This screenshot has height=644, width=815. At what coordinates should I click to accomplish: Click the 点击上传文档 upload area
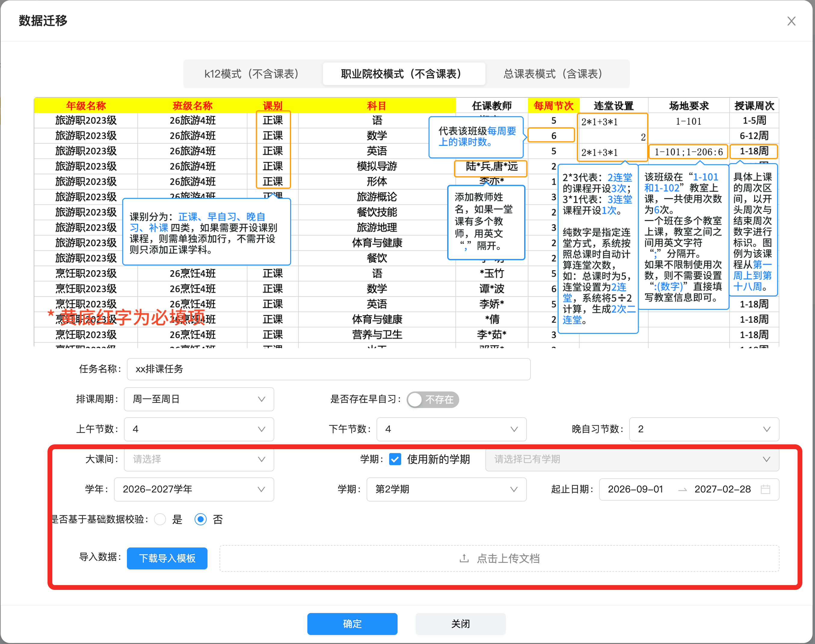tap(499, 558)
